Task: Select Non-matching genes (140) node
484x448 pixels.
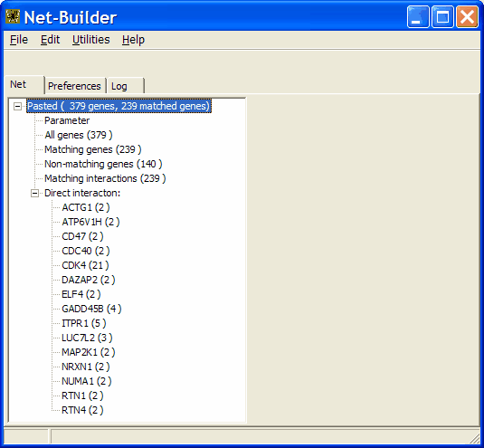Action: (x=103, y=164)
